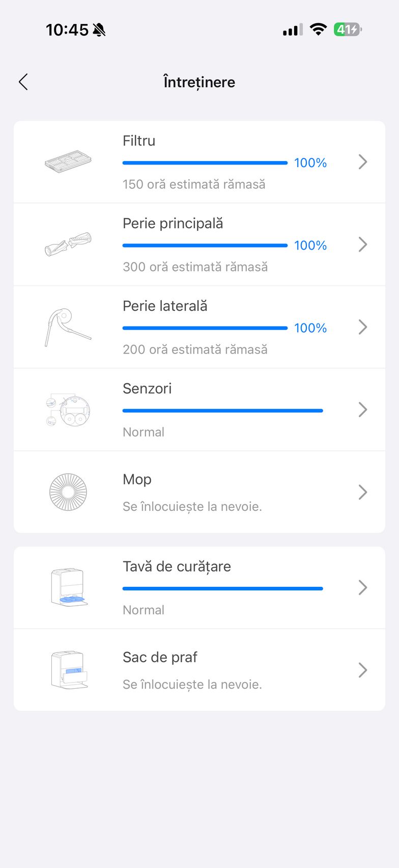
Task: Tap the round mop pad icon
Action: [x=68, y=492]
